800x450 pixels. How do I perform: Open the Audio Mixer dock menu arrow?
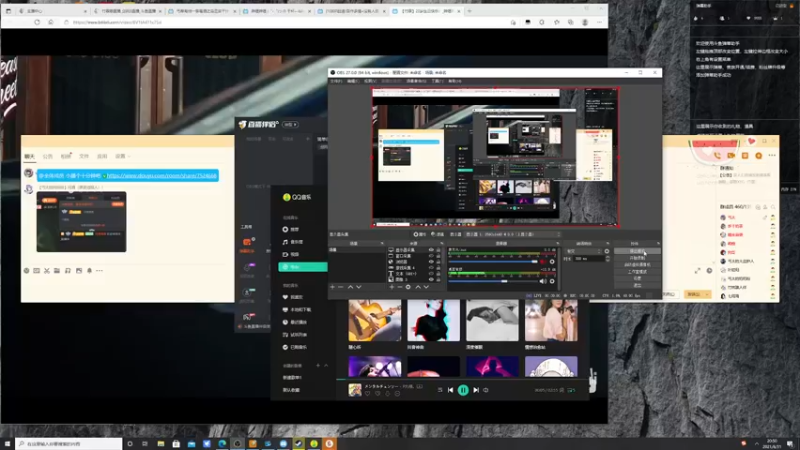click(x=557, y=243)
